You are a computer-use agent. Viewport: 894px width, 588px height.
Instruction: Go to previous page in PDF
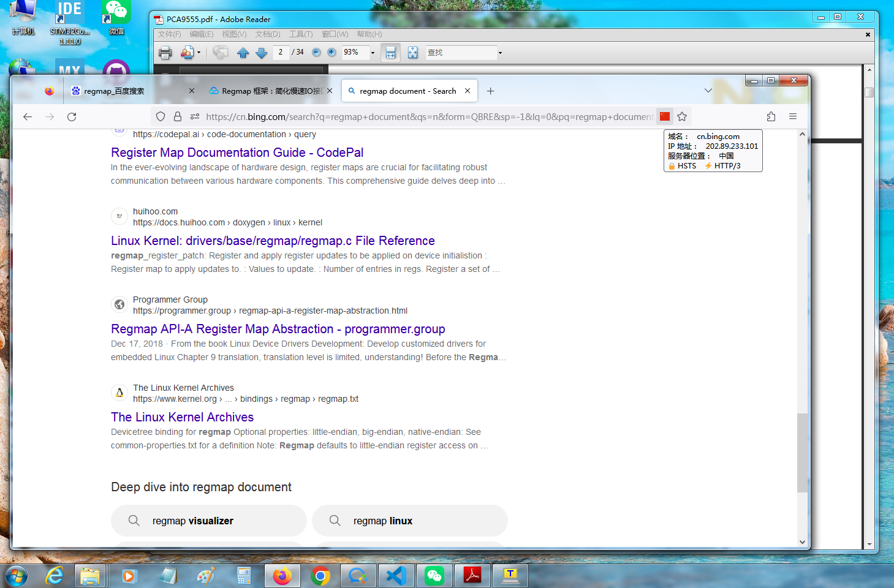coord(243,53)
